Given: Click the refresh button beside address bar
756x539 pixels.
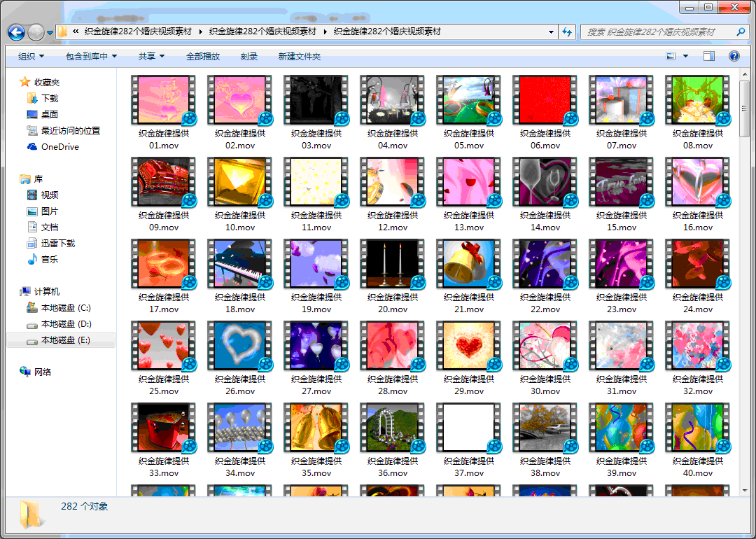Looking at the screenshot, I should [x=567, y=31].
